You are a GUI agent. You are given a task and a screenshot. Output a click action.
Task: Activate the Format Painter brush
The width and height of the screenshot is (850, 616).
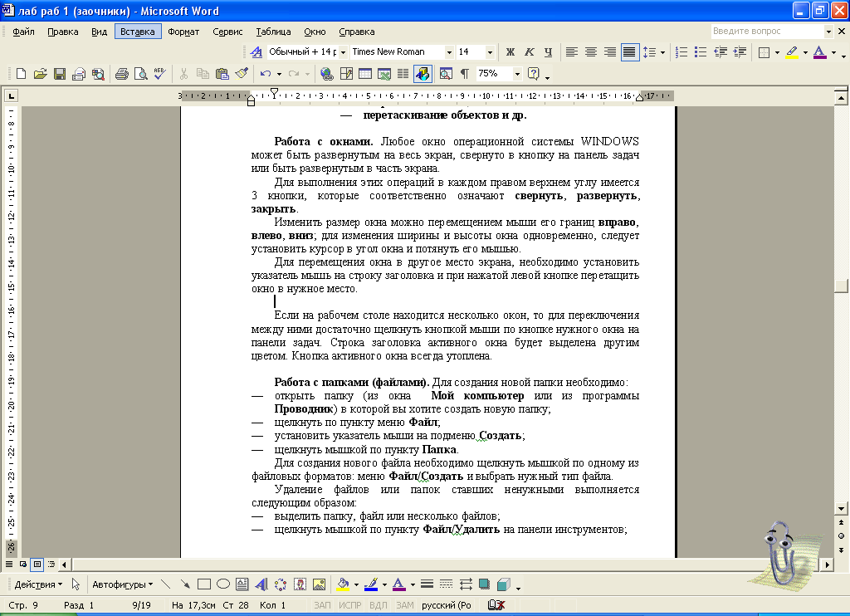[242, 74]
